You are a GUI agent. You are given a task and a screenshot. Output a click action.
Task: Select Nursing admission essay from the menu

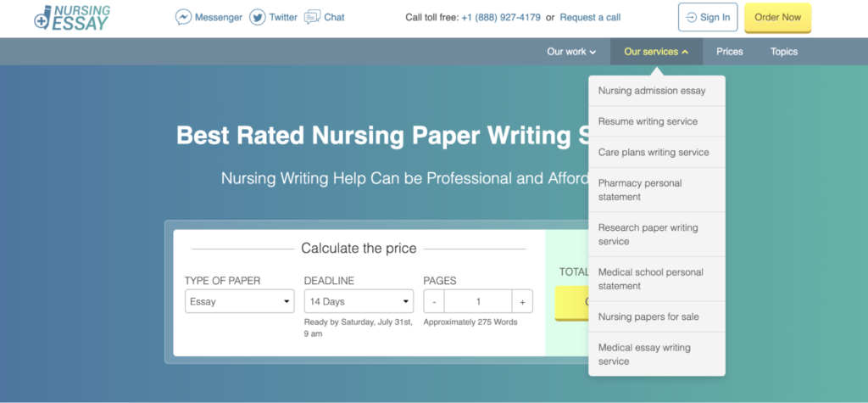coord(657,91)
